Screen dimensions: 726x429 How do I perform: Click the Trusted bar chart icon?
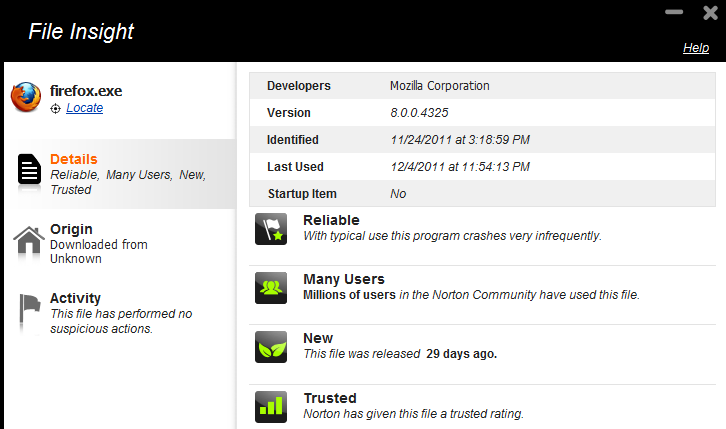click(x=271, y=407)
